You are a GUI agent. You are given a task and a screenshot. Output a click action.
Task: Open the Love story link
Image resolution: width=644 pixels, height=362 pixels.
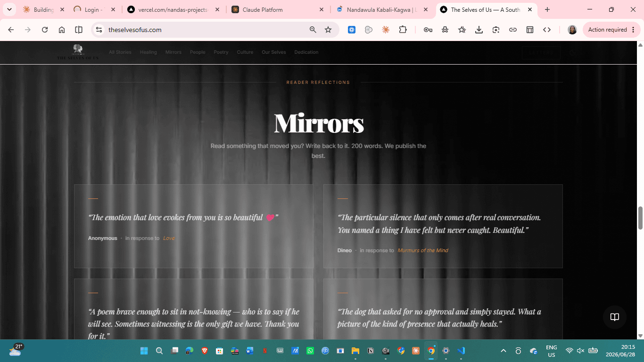tap(169, 238)
